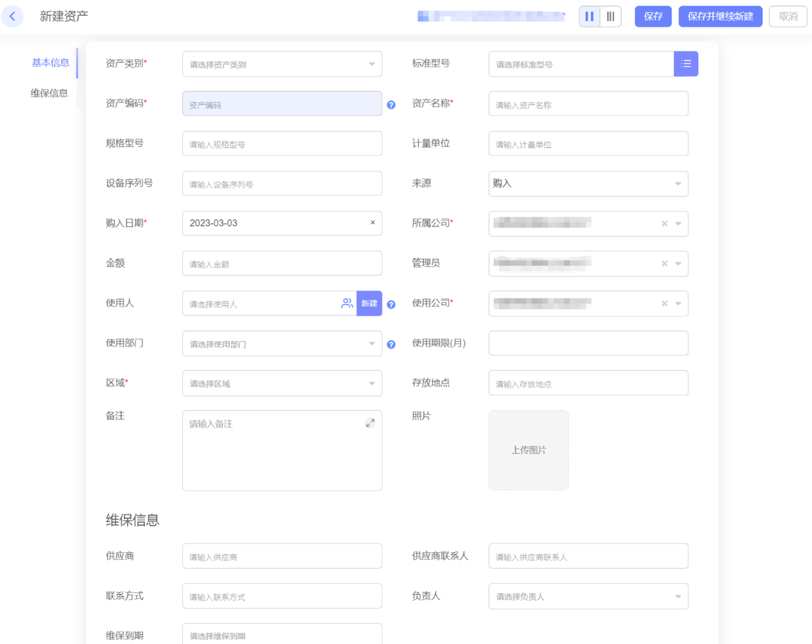Expand the 备注 textarea with expand icon

[x=370, y=423]
